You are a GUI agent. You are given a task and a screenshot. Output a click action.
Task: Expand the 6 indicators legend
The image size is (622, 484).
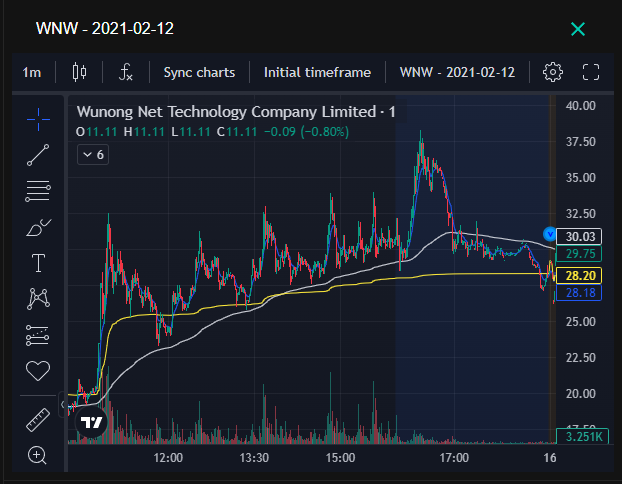click(93, 155)
